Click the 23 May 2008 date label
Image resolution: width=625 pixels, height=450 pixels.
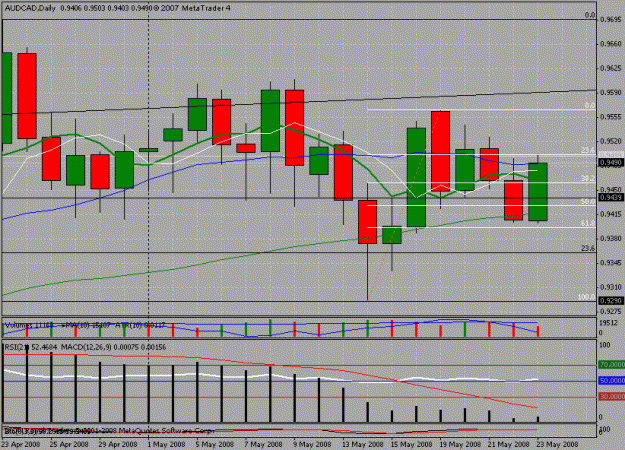point(558,444)
